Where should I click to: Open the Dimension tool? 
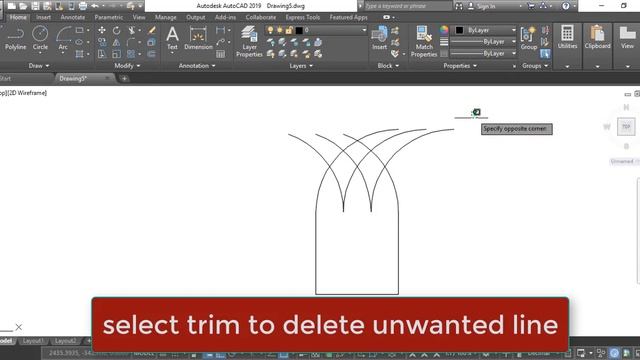coord(198,39)
